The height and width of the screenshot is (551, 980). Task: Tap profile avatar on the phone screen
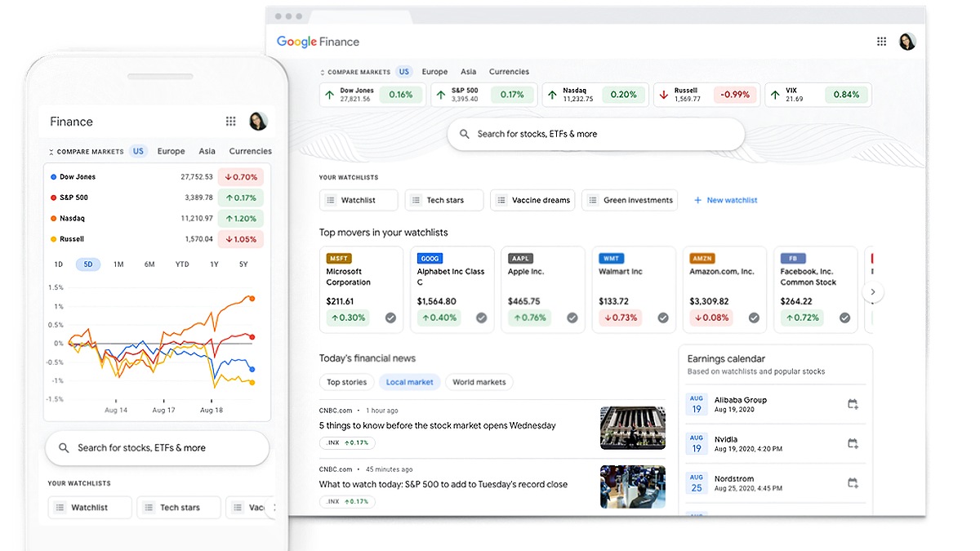tap(258, 122)
